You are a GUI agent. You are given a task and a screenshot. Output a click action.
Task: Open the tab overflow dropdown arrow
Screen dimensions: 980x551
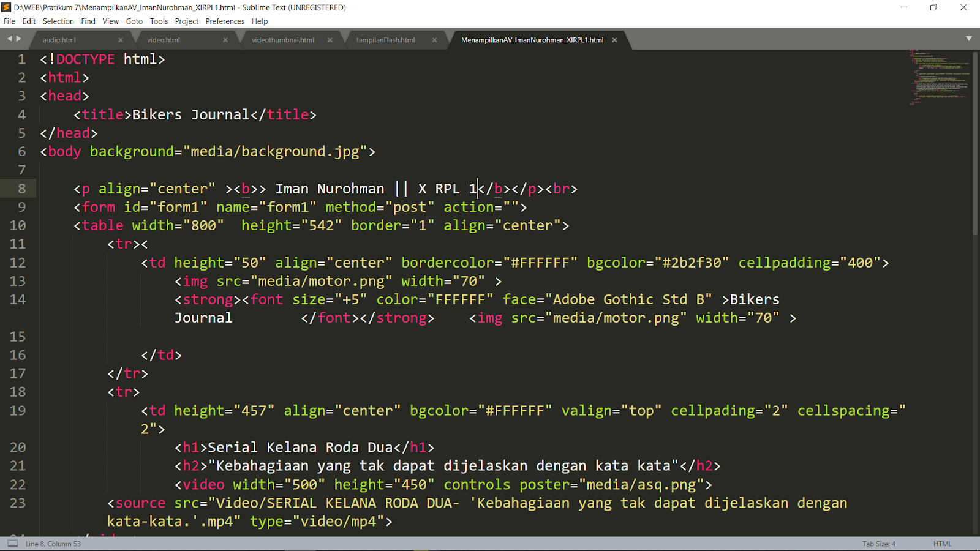click(x=969, y=38)
